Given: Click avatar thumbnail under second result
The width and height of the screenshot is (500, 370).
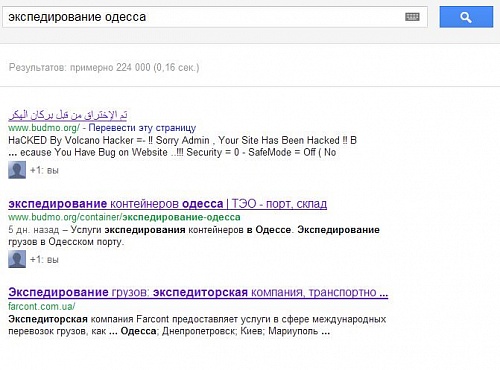Looking at the screenshot, I should pyautogui.click(x=17, y=259).
